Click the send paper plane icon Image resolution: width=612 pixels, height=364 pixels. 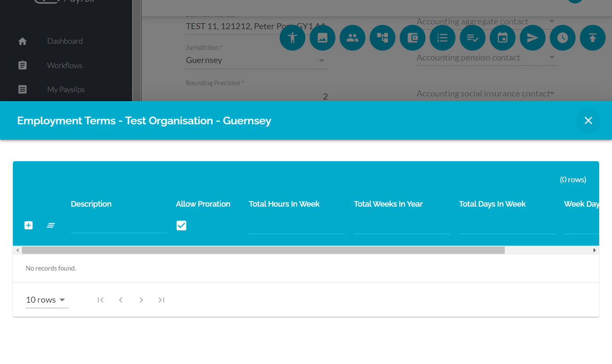tap(533, 38)
